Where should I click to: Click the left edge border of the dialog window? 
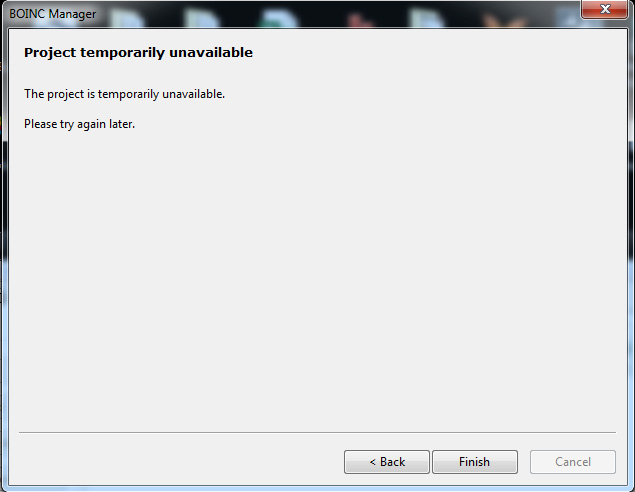(x=4, y=259)
